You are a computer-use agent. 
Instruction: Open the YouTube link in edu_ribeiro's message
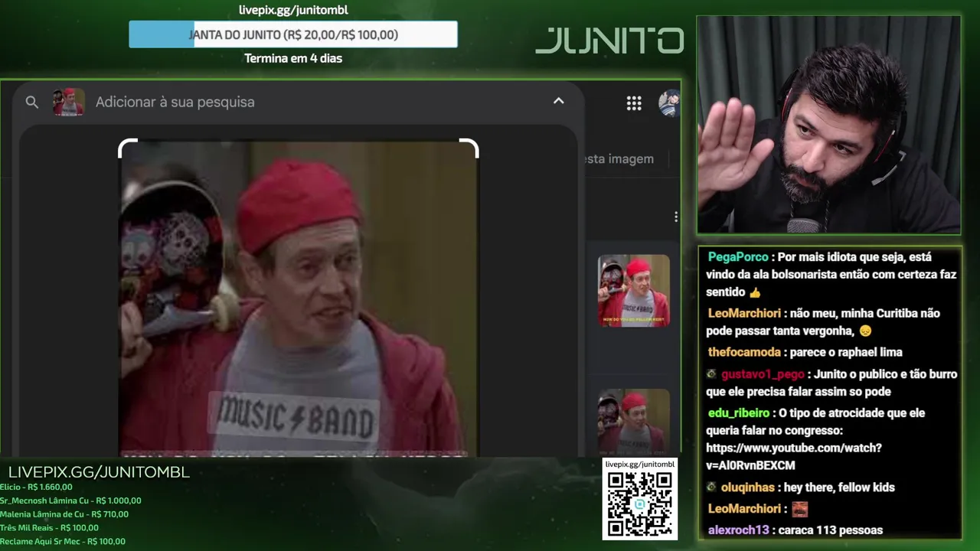pyautogui.click(x=793, y=456)
